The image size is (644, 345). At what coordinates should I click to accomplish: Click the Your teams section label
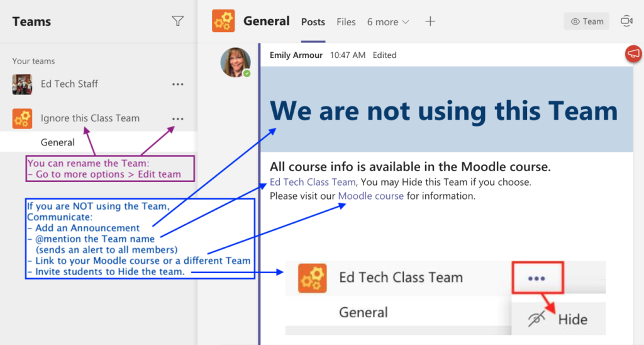[x=33, y=61]
